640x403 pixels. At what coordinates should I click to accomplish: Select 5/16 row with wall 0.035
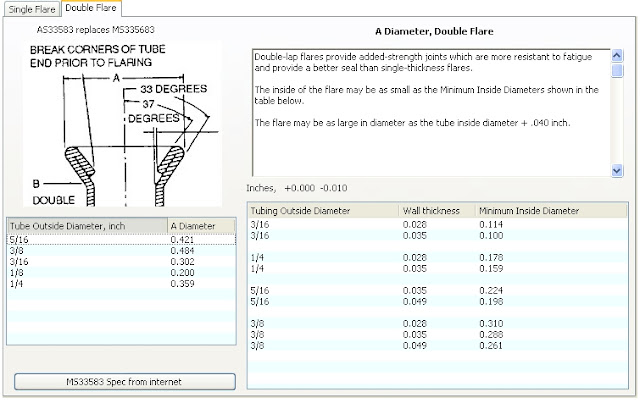pyautogui.click(x=438, y=290)
